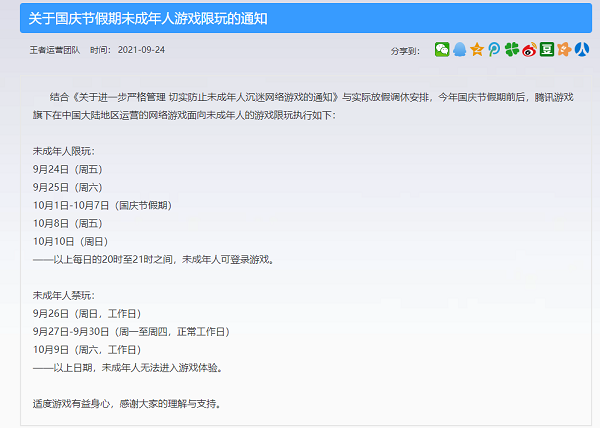This screenshot has height=428, width=600.
Task: Click the Qzone yellow star share icon
Action: (x=477, y=49)
